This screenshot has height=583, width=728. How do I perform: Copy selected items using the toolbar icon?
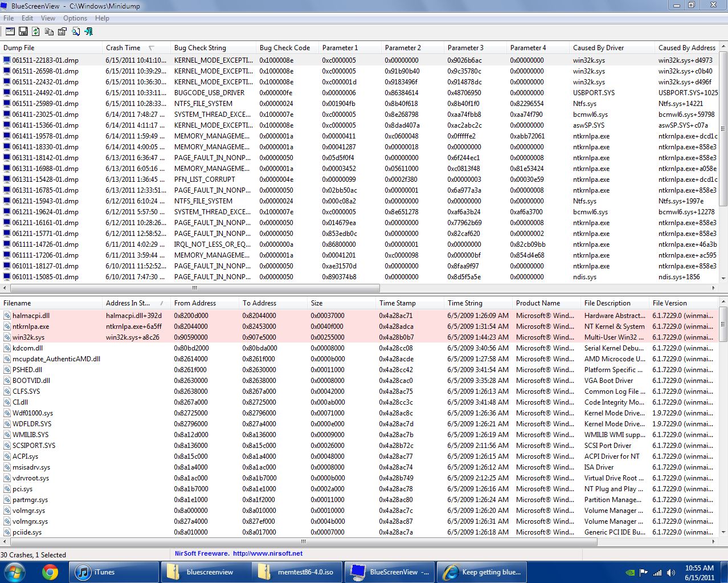click(49, 31)
